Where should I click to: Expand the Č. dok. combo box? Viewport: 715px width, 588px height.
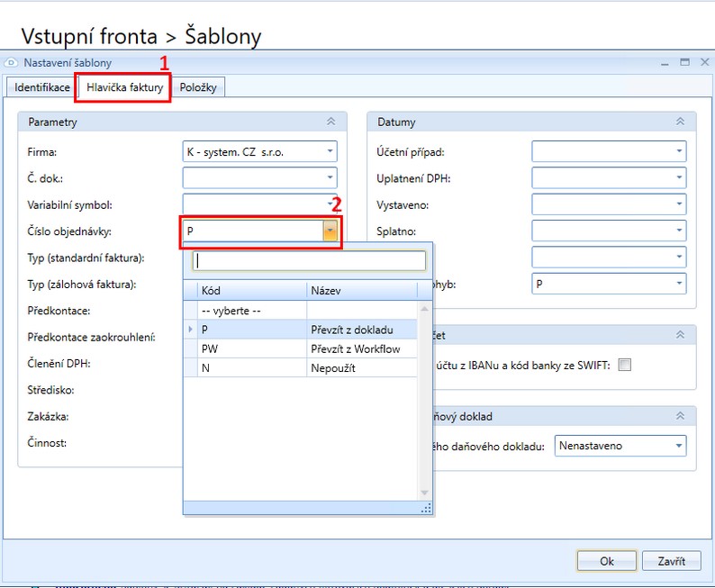coord(330,178)
